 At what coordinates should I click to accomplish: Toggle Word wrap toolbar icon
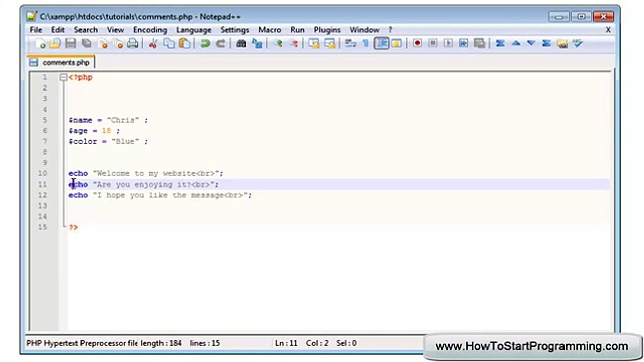click(351, 44)
